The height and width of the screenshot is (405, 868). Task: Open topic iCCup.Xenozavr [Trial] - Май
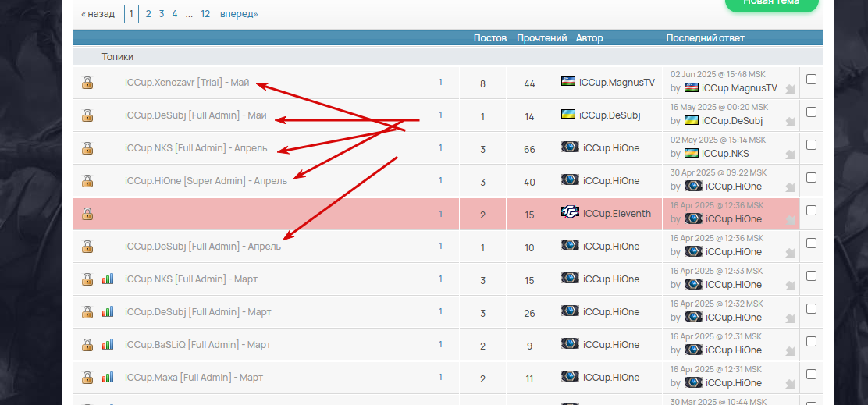(187, 83)
